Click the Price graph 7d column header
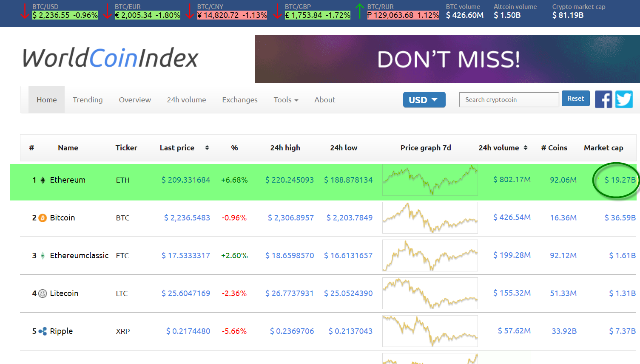Viewport: 640px width, 364px height. click(x=426, y=148)
